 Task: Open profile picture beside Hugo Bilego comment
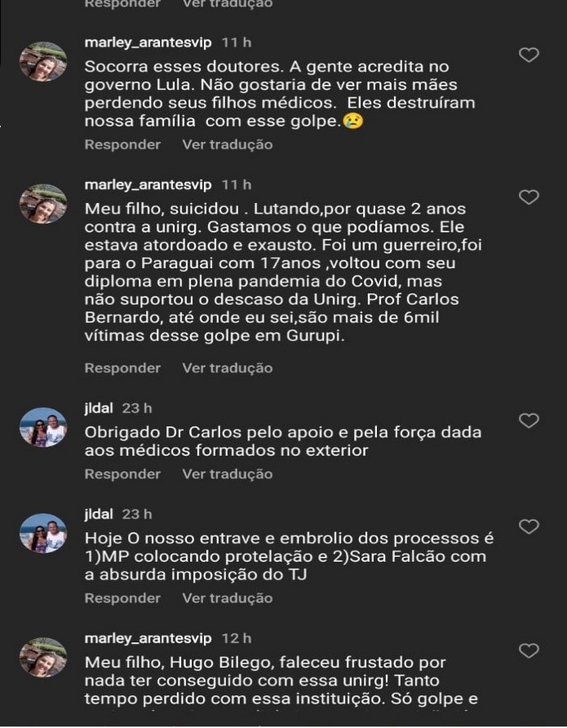42,657
